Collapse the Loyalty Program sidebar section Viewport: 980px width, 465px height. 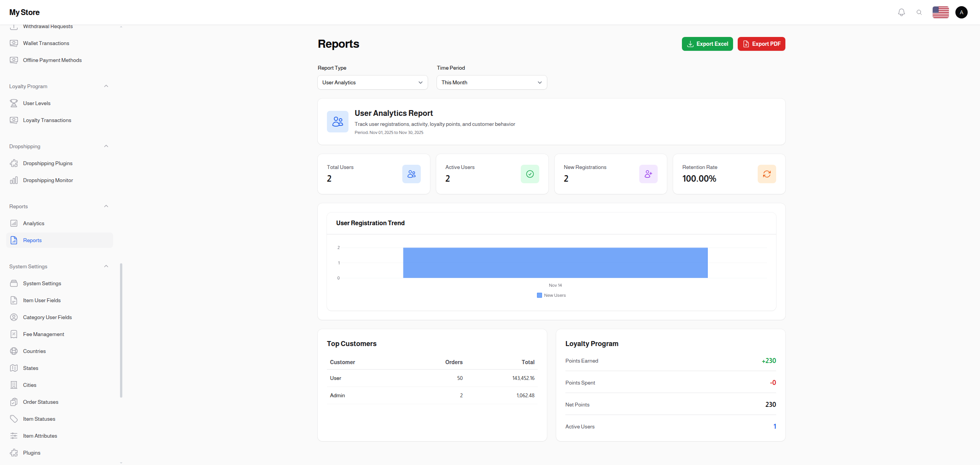pyautogui.click(x=106, y=86)
